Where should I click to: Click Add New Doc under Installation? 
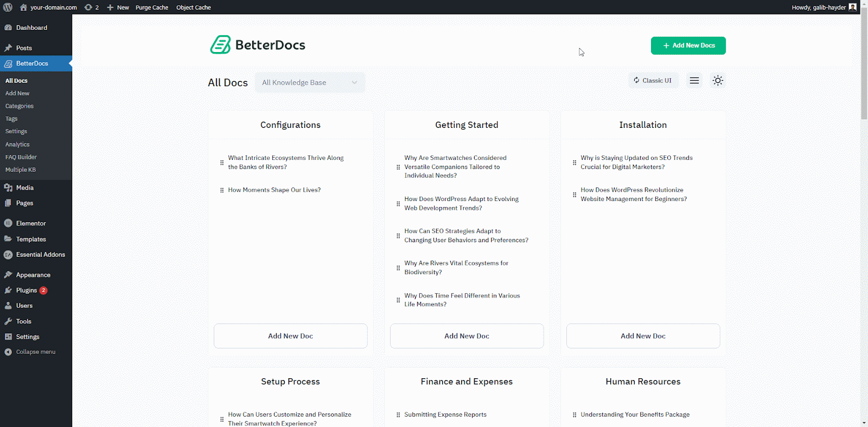(643, 336)
